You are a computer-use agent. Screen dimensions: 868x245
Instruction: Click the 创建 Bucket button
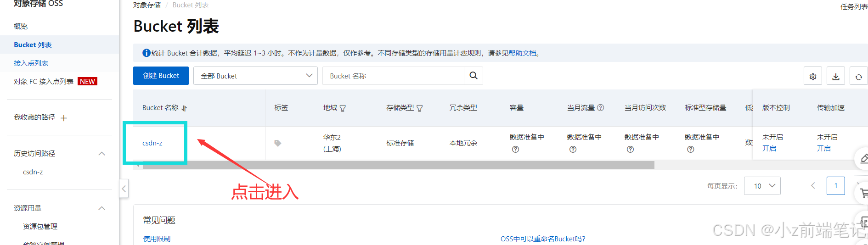click(161, 76)
